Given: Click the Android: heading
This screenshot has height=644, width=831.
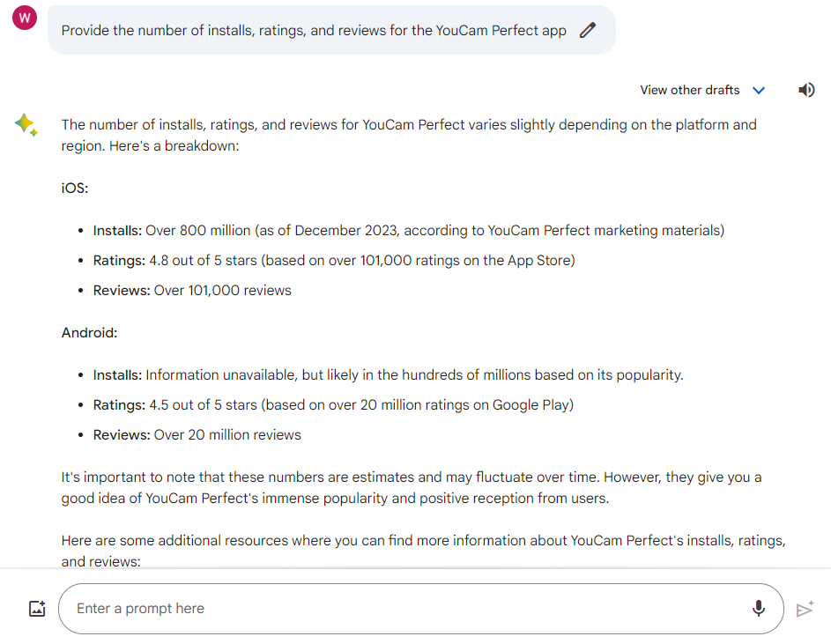Looking at the screenshot, I should [89, 333].
